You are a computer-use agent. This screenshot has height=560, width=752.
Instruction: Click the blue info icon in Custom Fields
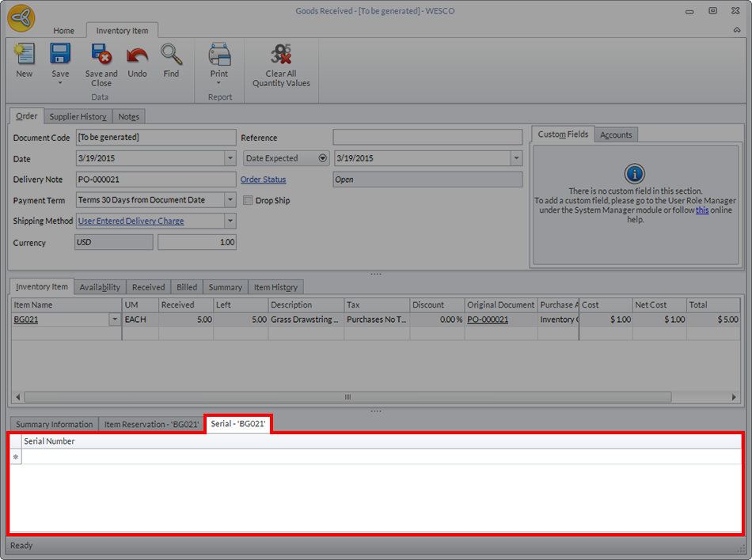point(635,174)
